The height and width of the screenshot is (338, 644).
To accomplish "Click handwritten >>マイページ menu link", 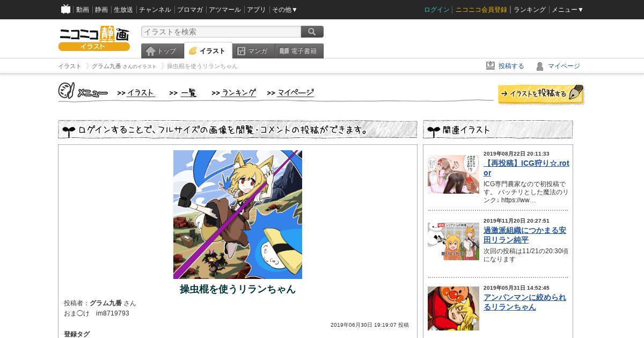I will 290,93.
